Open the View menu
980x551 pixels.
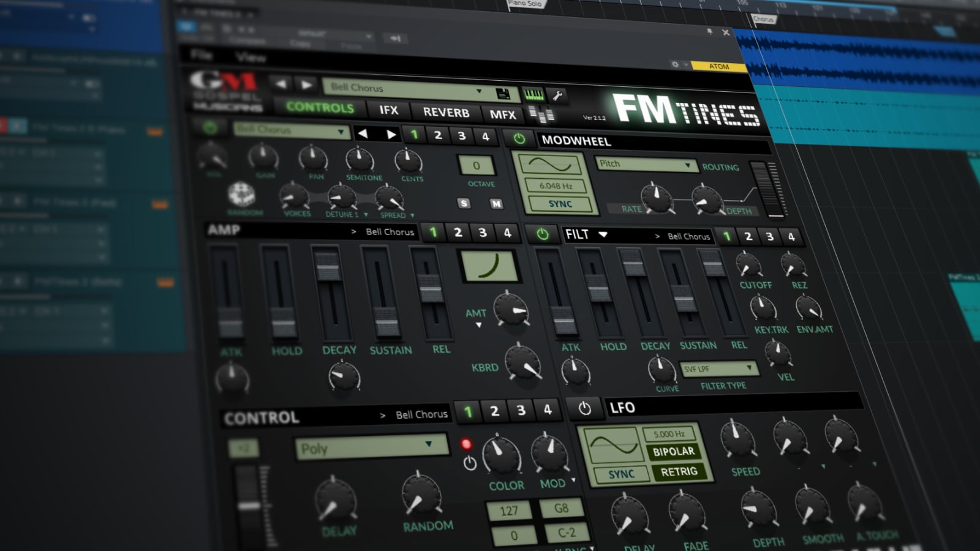(251, 58)
